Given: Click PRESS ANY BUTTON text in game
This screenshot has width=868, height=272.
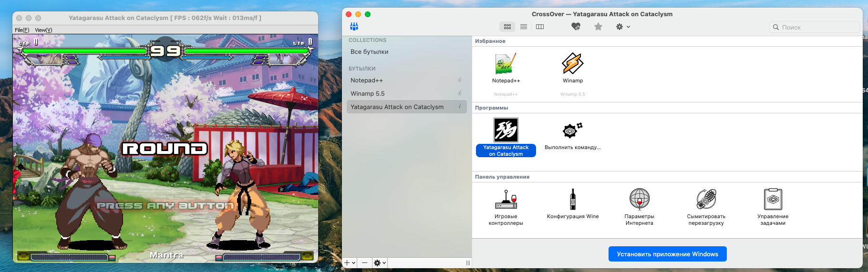Looking at the screenshot, I should 165,206.
